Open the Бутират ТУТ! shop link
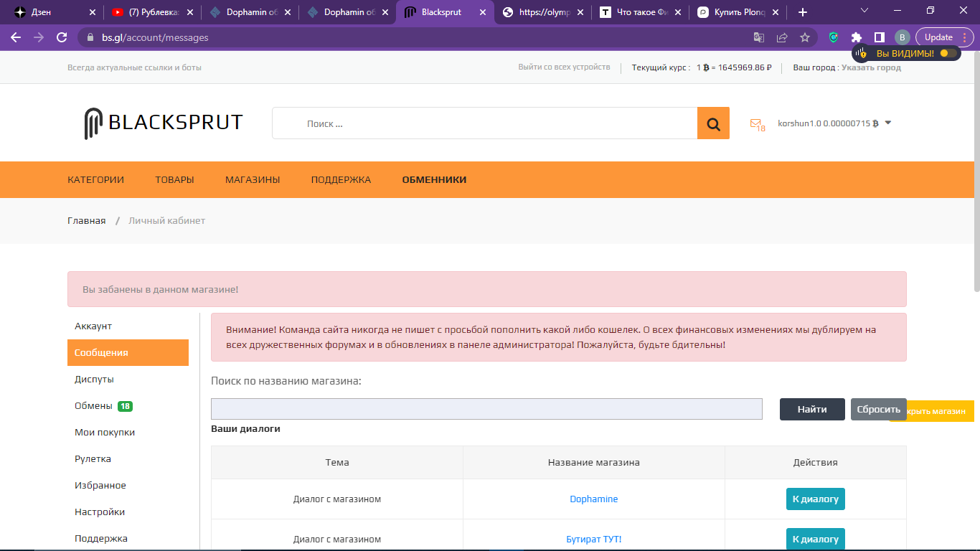Viewport: 980px width, 551px height. click(x=594, y=540)
